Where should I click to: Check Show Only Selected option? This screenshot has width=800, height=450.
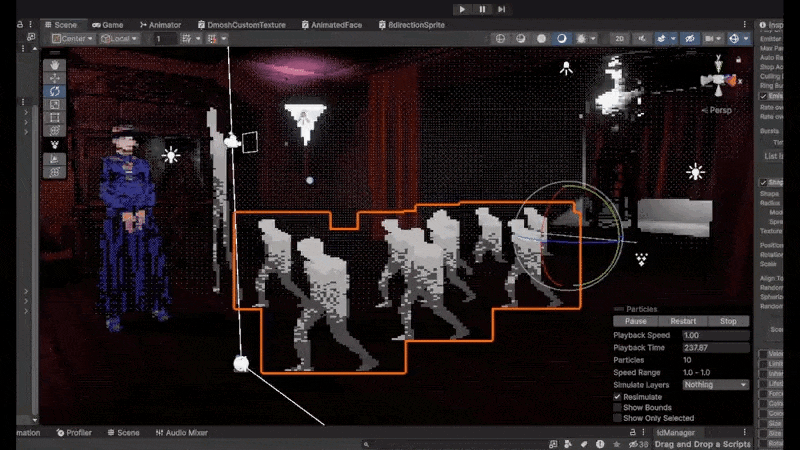coord(616,418)
